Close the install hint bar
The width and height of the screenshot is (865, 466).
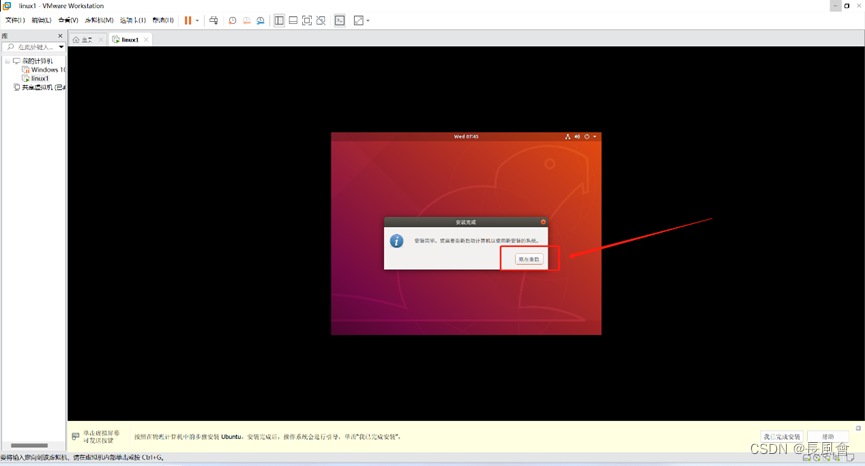click(x=858, y=428)
